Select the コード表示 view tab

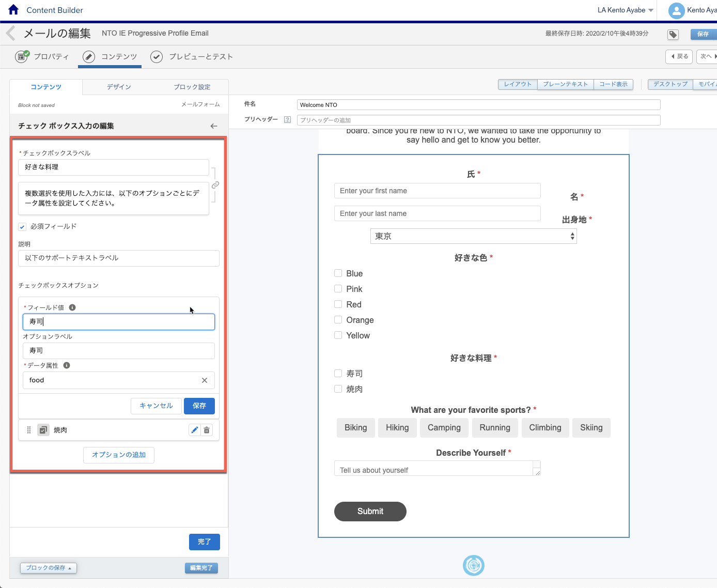pos(614,84)
